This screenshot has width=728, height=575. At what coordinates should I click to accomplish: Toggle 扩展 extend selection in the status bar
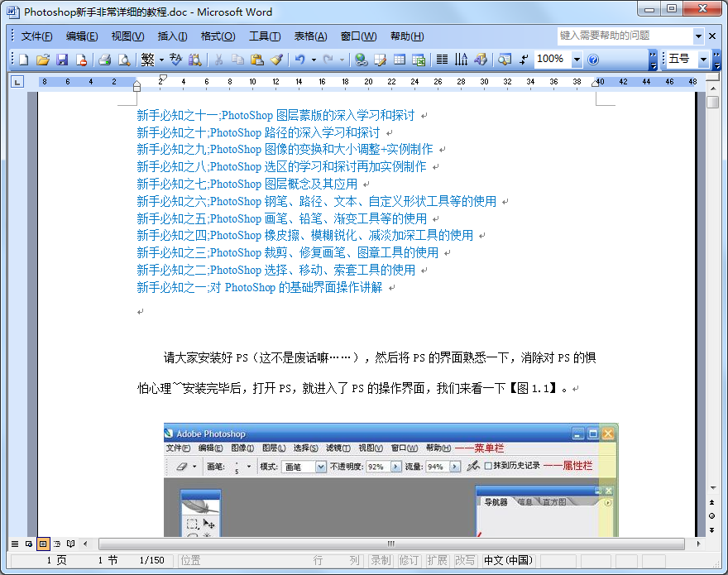[x=437, y=561]
